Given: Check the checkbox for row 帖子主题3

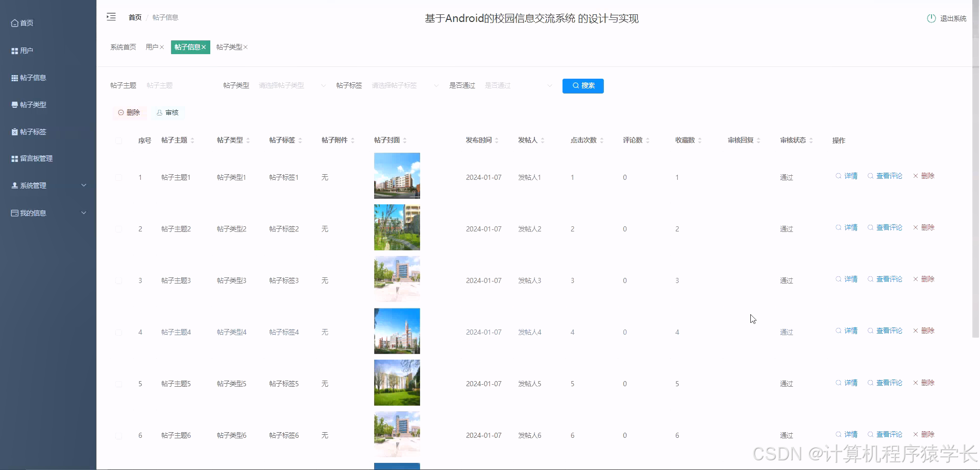Looking at the screenshot, I should click(119, 280).
